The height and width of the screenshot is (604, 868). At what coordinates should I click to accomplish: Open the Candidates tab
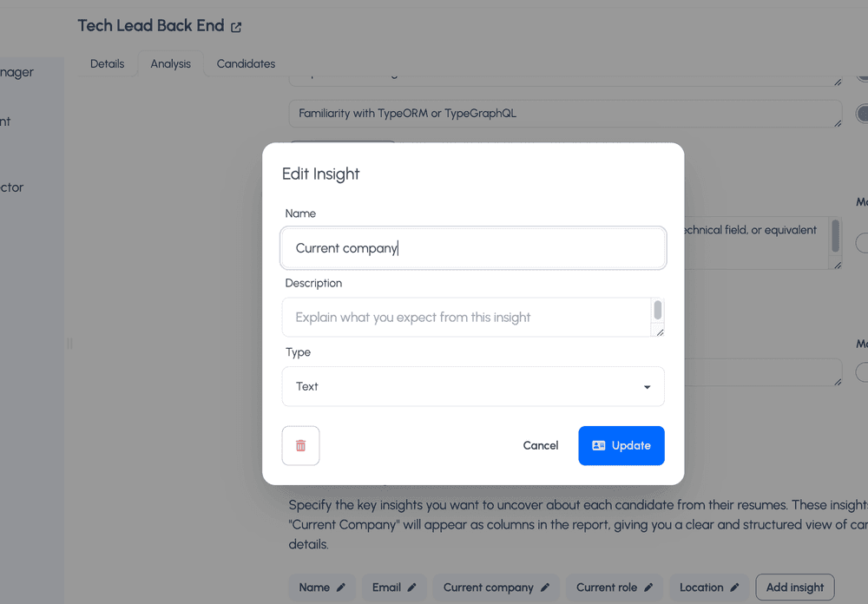(246, 63)
